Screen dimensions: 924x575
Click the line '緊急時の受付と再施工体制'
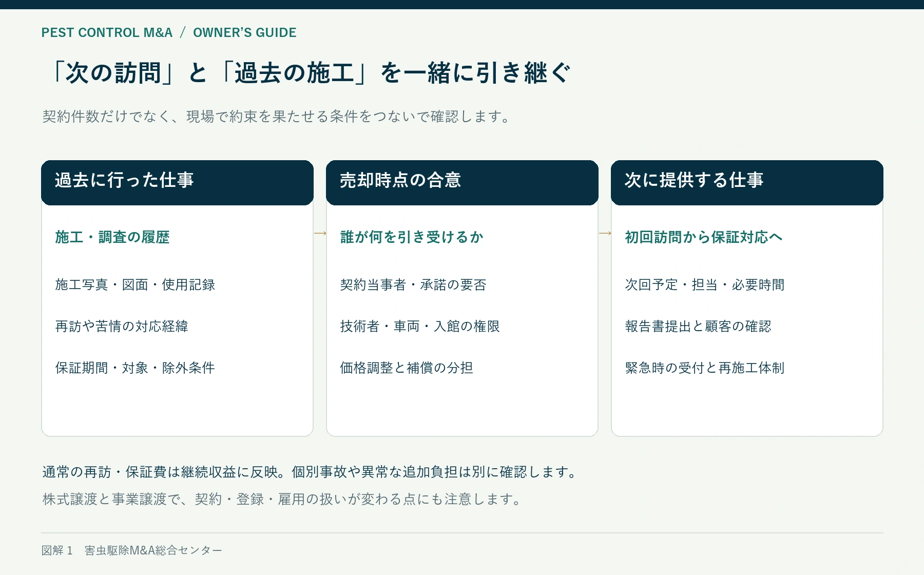pos(705,368)
